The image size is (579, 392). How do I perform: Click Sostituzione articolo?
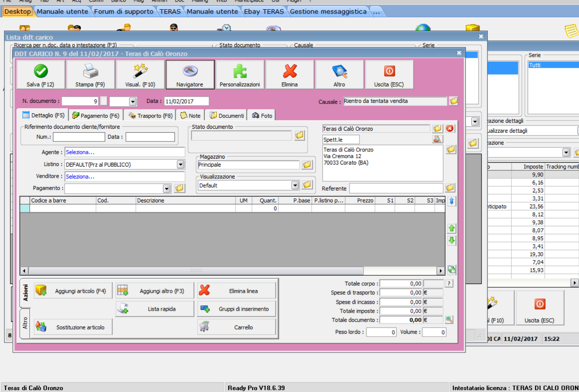tap(73, 327)
